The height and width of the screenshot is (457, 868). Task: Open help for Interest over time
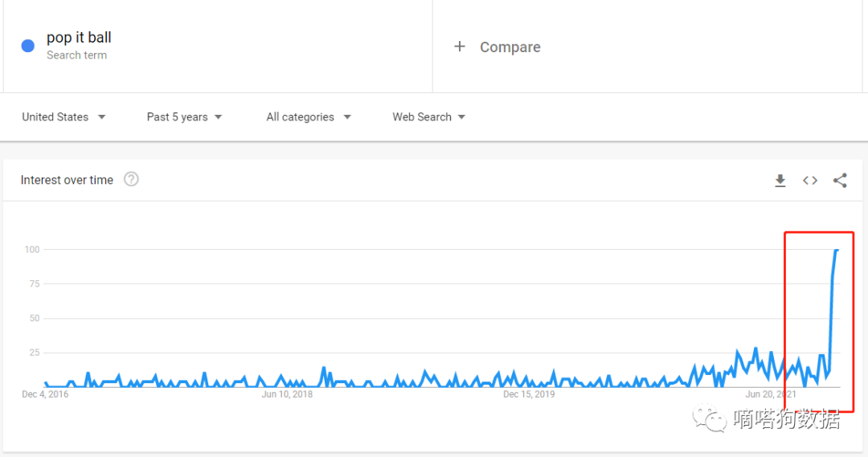131,179
